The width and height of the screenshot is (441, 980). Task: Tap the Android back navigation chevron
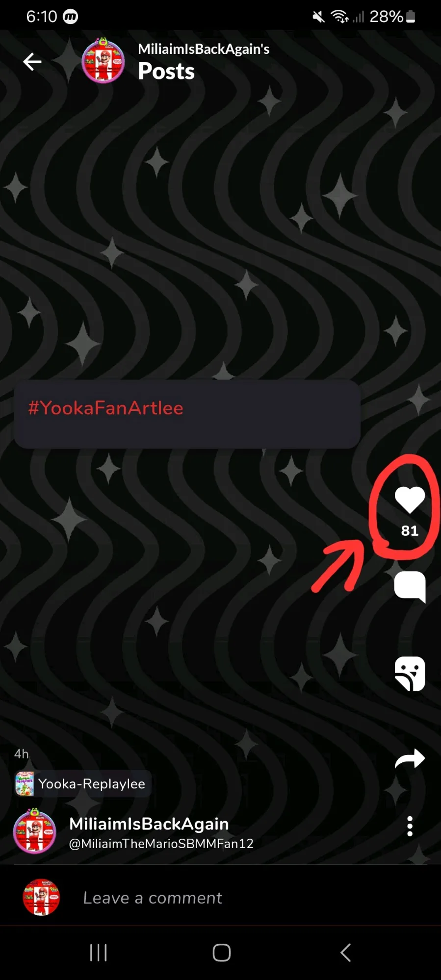click(x=345, y=953)
